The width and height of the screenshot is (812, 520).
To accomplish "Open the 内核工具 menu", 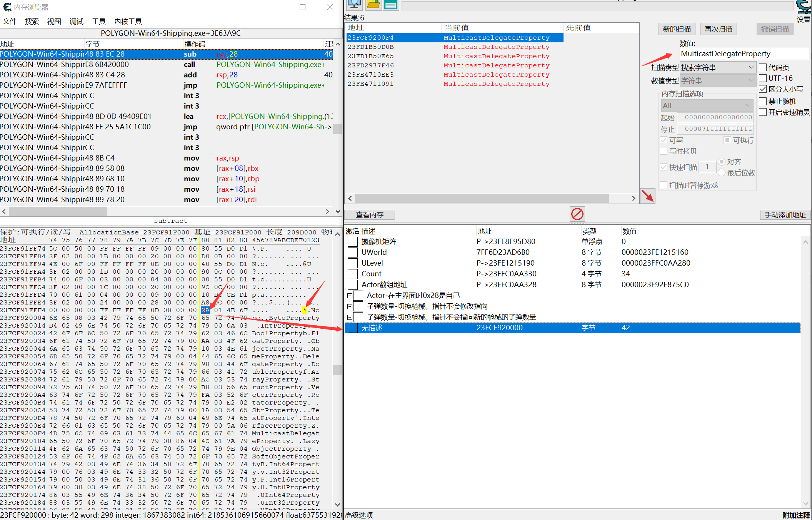I will tap(128, 22).
